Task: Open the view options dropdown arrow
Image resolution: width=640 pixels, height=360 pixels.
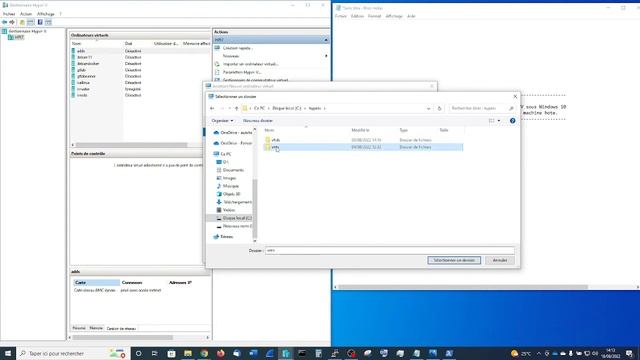Action: click(x=499, y=121)
